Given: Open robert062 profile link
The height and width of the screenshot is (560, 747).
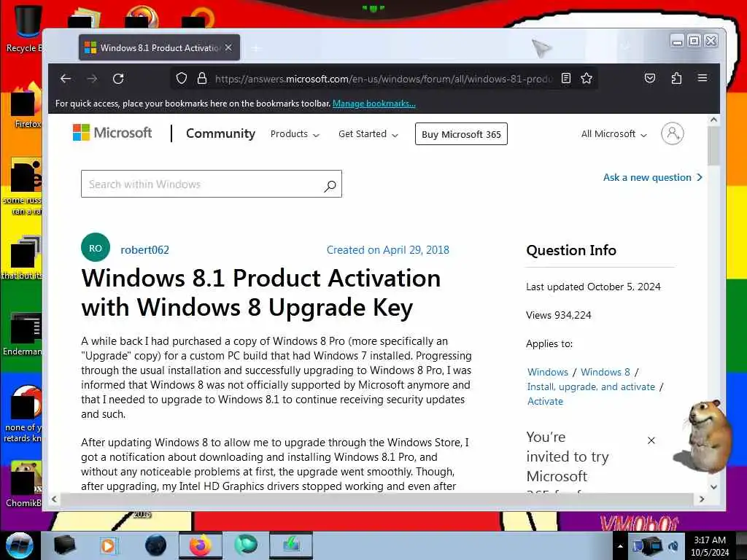Looking at the screenshot, I should 145,249.
